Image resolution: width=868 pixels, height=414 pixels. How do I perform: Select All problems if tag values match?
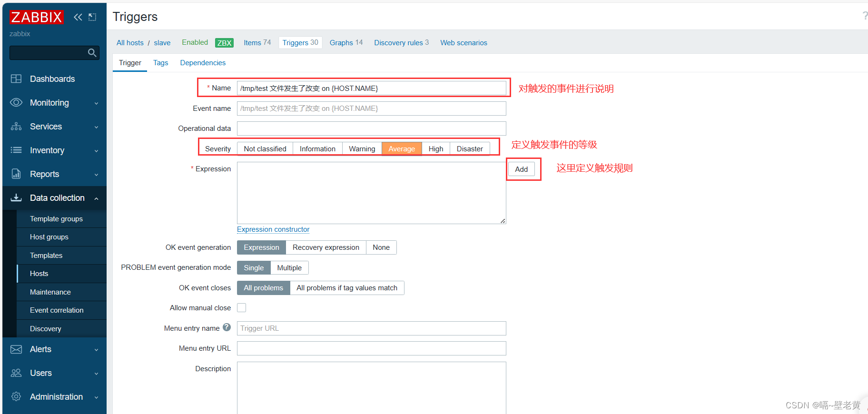pyautogui.click(x=347, y=288)
